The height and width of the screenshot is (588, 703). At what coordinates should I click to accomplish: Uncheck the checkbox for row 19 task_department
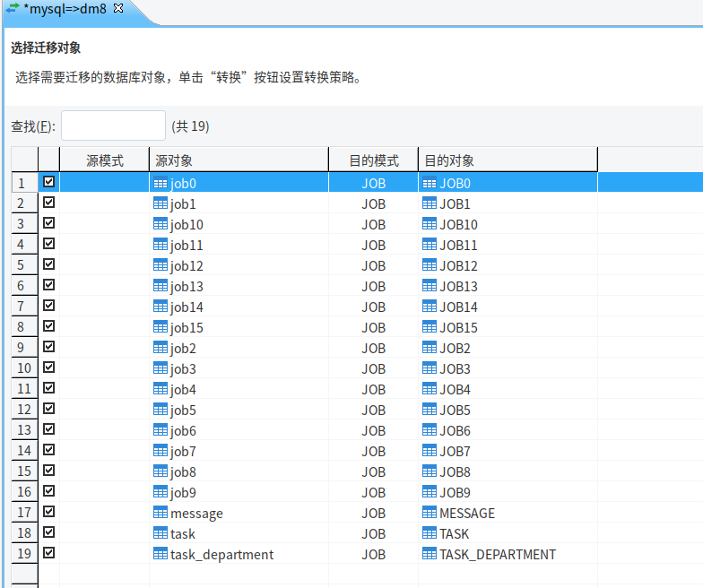(x=48, y=552)
